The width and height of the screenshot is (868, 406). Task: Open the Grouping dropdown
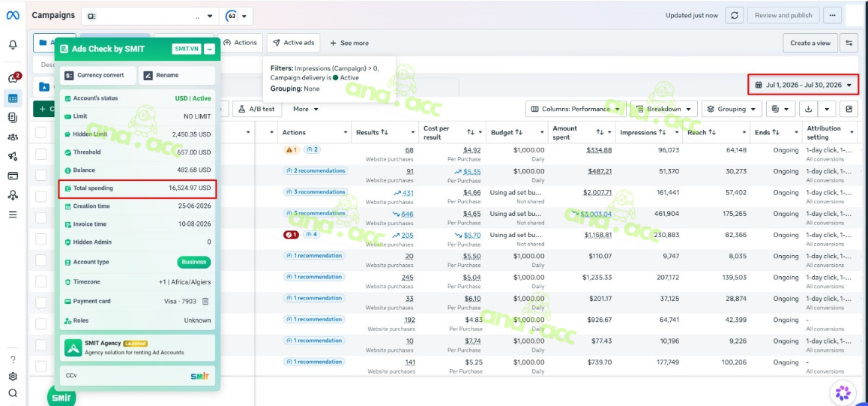(732, 109)
